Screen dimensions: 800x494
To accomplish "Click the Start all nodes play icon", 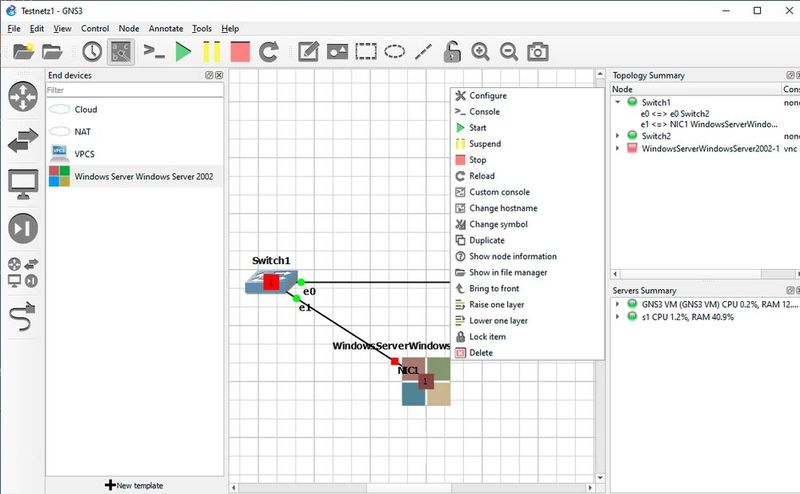I will tap(182, 51).
